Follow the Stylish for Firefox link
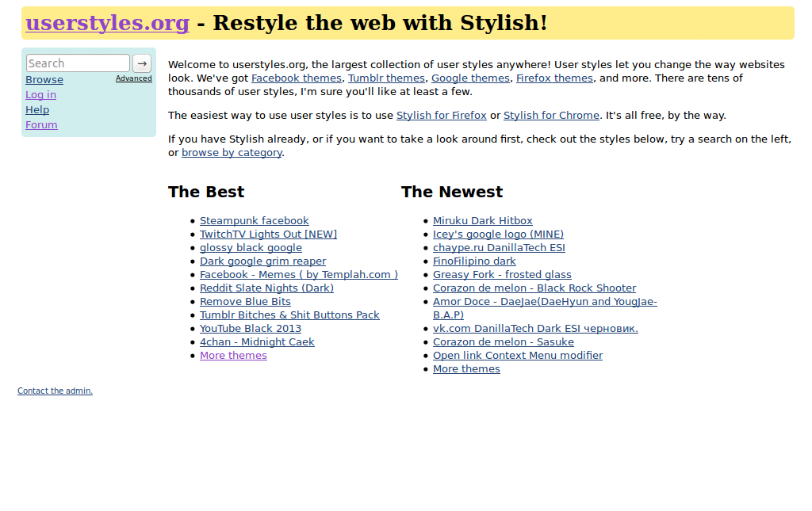This screenshot has height=511, width=812. point(441,116)
